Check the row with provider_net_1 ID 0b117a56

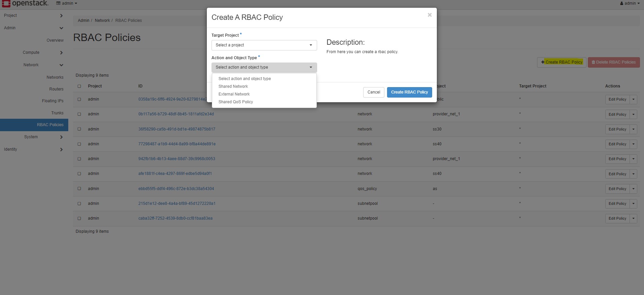(x=79, y=114)
